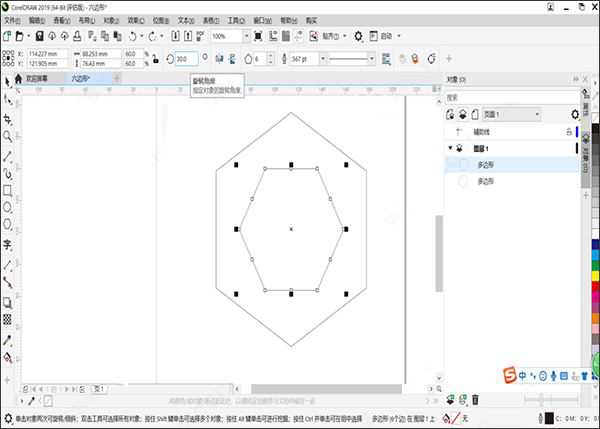600x429 pixels.
Task: Toggle the object origin anchor grid
Action: (8, 58)
